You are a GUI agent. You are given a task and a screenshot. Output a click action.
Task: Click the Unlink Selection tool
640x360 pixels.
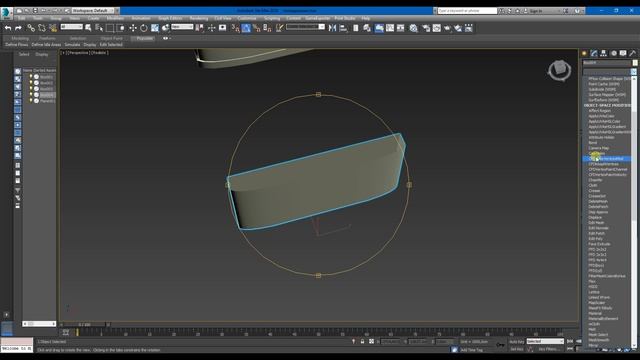[x=42, y=28]
